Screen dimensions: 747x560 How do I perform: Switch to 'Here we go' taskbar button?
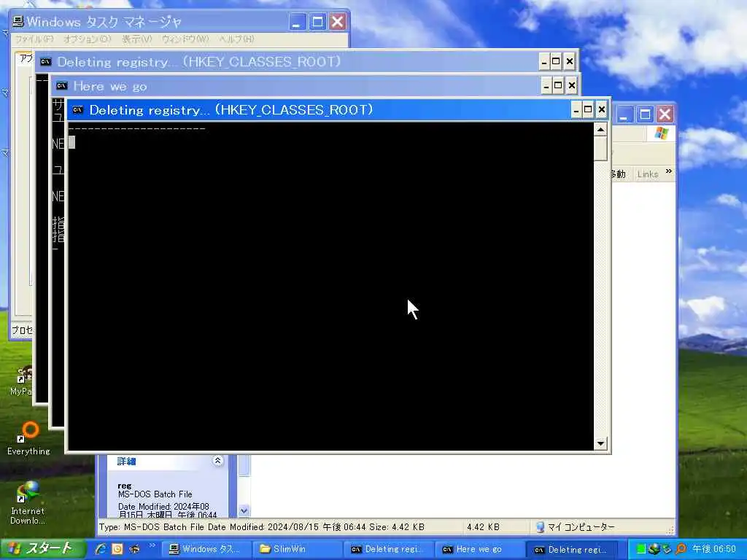pos(480,549)
